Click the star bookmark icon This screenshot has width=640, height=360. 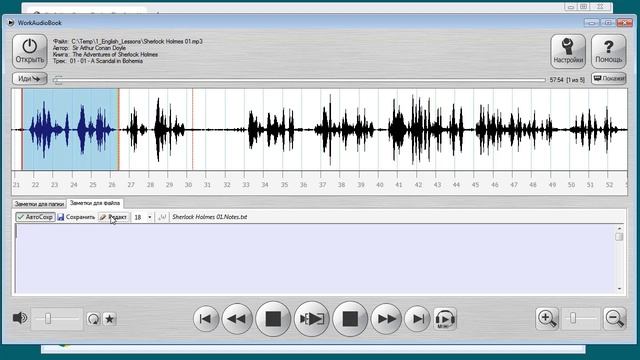[109, 318]
